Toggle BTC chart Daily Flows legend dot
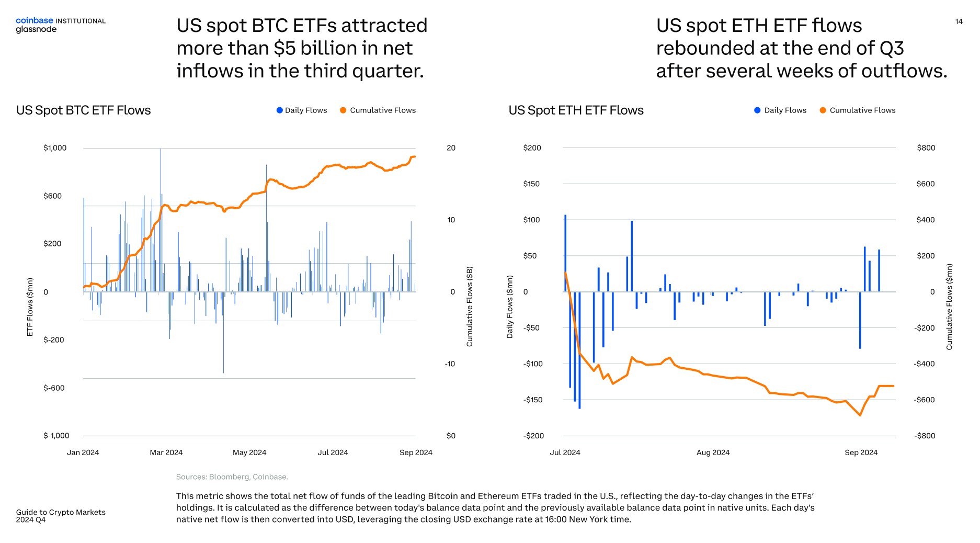Screen dimensions: 980x543 click(x=279, y=110)
